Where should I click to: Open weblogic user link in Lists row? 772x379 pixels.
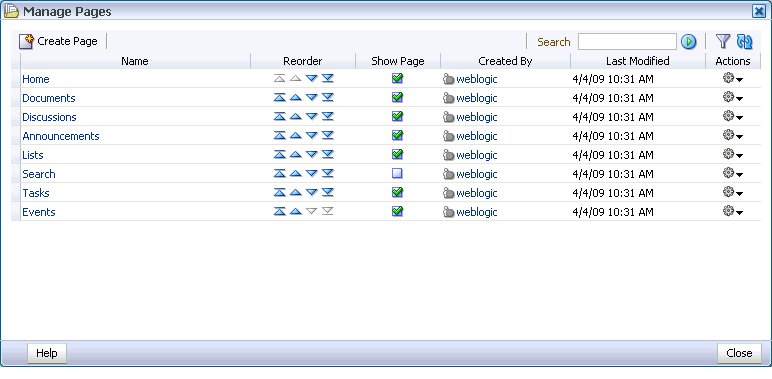click(477, 155)
